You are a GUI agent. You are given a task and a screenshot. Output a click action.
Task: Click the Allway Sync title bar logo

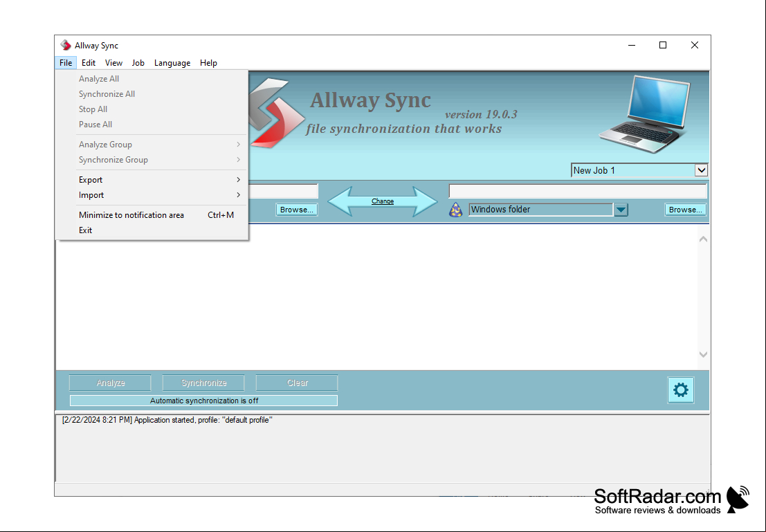(66, 46)
